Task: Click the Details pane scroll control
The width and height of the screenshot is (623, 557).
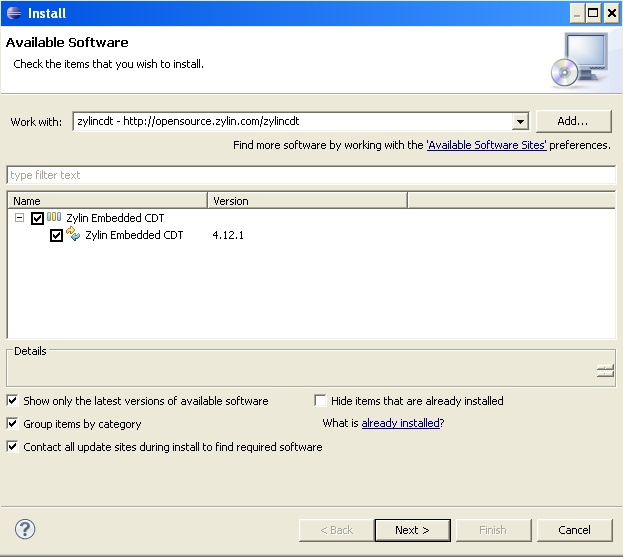Action: [x=605, y=371]
